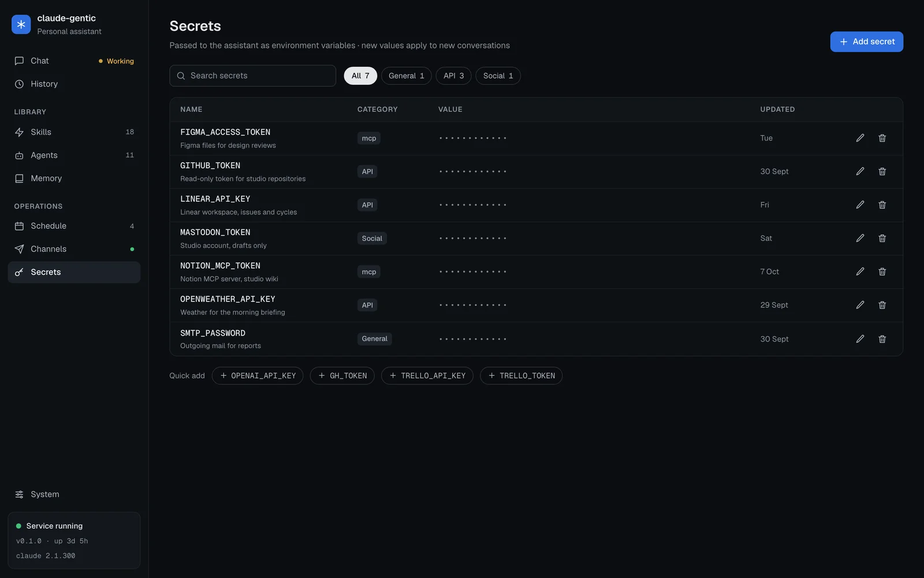Open the Chat page
This screenshot has height=578, width=924.
pyautogui.click(x=74, y=61)
